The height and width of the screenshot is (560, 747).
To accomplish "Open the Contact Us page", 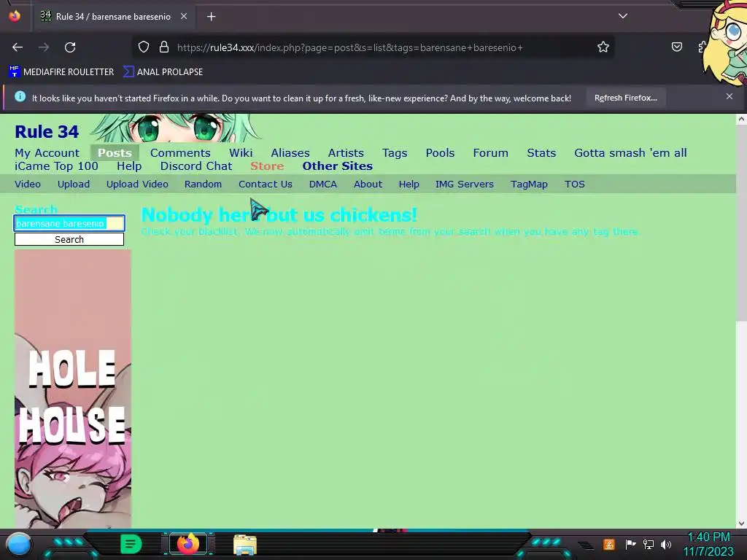I will pyautogui.click(x=266, y=184).
